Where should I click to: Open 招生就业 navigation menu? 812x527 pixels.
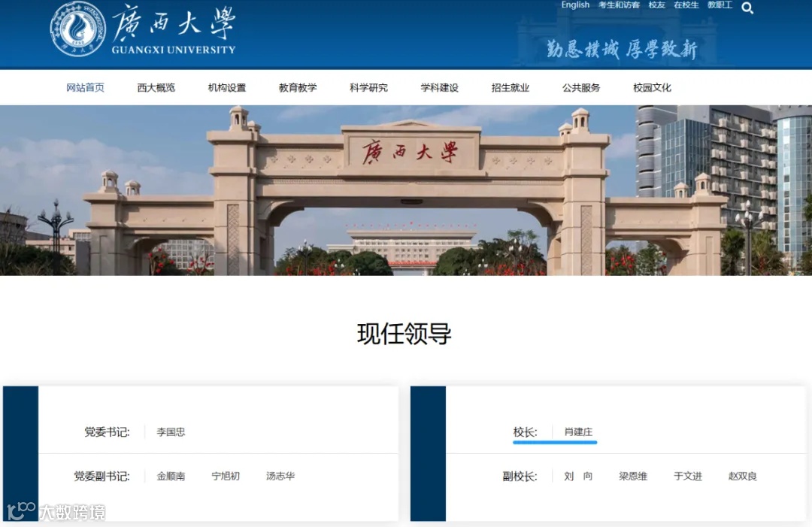[511, 87]
